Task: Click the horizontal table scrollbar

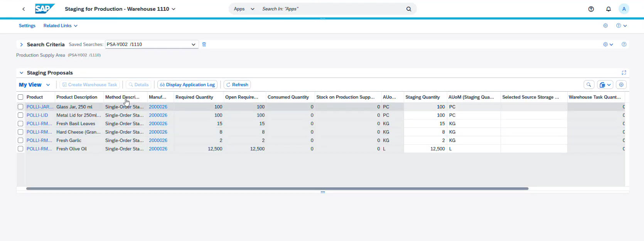Action: [277, 189]
